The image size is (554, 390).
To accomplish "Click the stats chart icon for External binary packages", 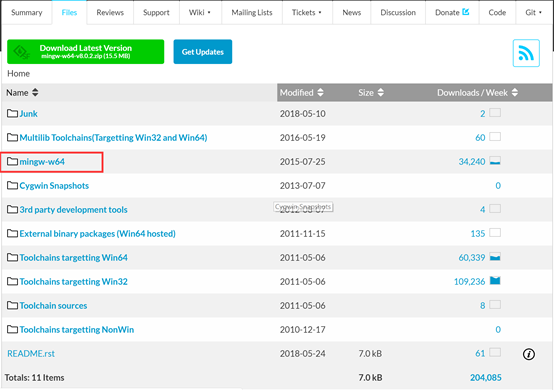I will point(495,233).
